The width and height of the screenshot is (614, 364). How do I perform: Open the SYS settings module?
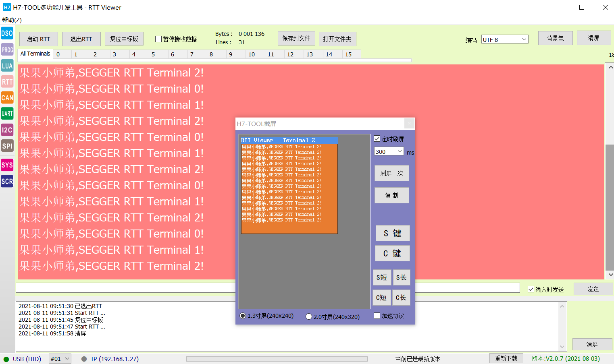(x=7, y=165)
